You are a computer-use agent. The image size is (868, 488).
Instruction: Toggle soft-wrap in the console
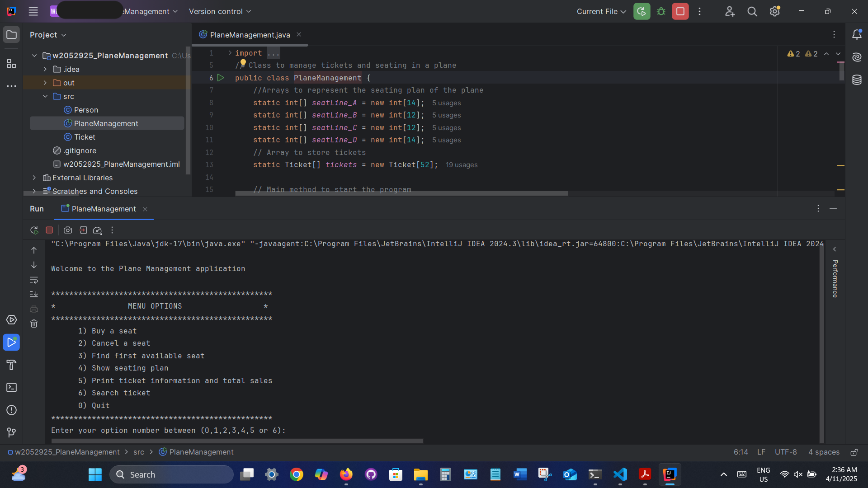click(x=34, y=280)
